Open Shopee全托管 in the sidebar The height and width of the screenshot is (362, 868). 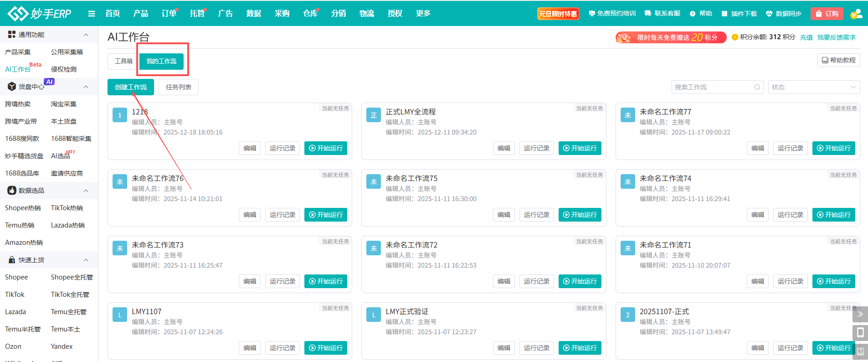click(72, 277)
